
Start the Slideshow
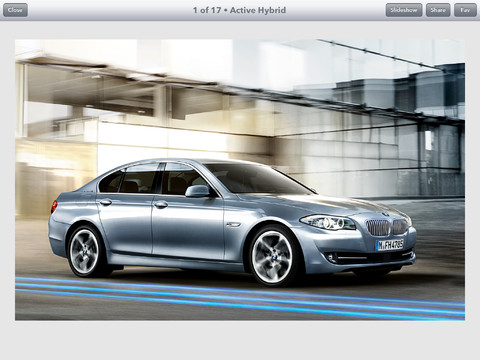pyautogui.click(x=404, y=10)
